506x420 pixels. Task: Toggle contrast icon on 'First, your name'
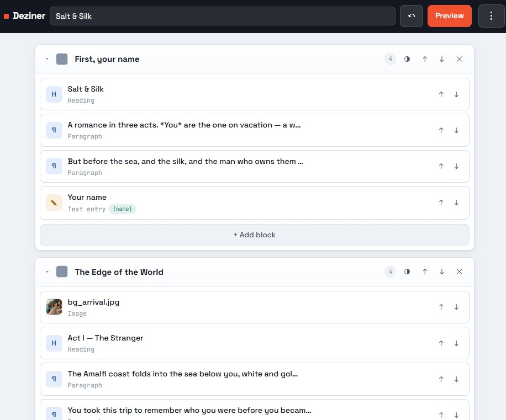407,59
